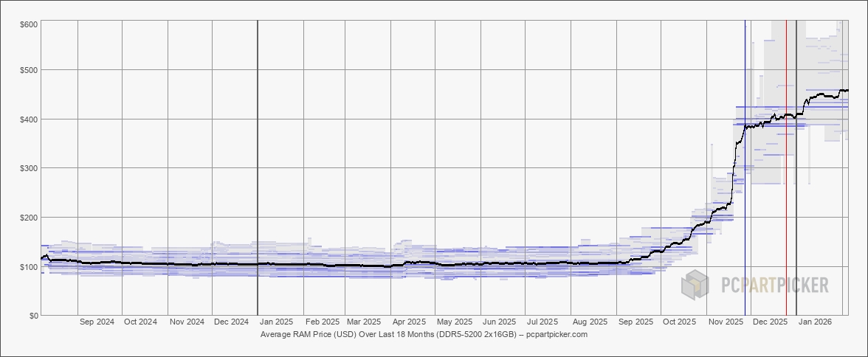Click the $400 y-axis label
868x357 pixels.
(x=30, y=119)
